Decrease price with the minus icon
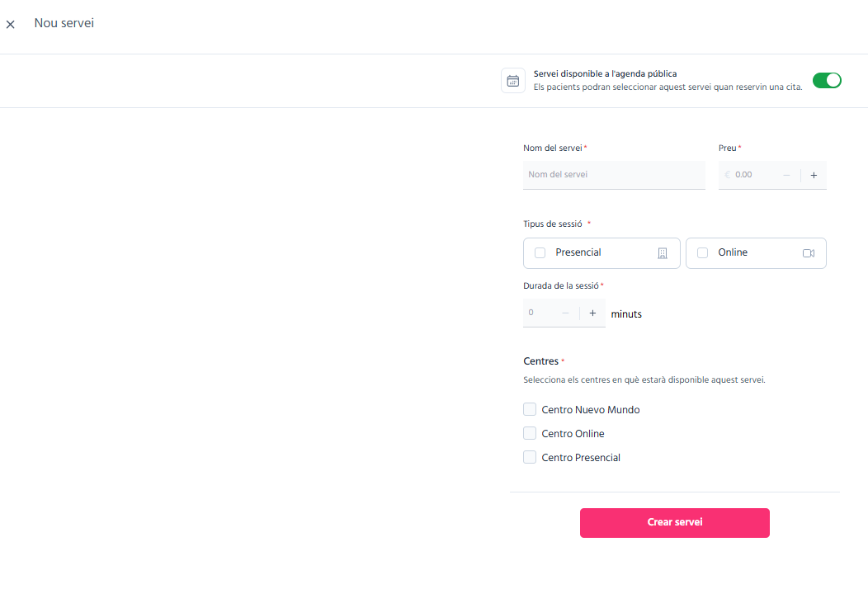 (786, 176)
